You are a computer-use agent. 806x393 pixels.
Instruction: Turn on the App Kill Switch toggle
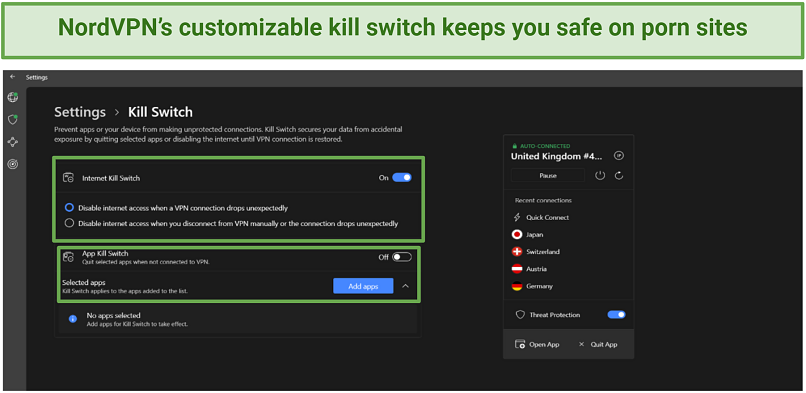[402, 257]
